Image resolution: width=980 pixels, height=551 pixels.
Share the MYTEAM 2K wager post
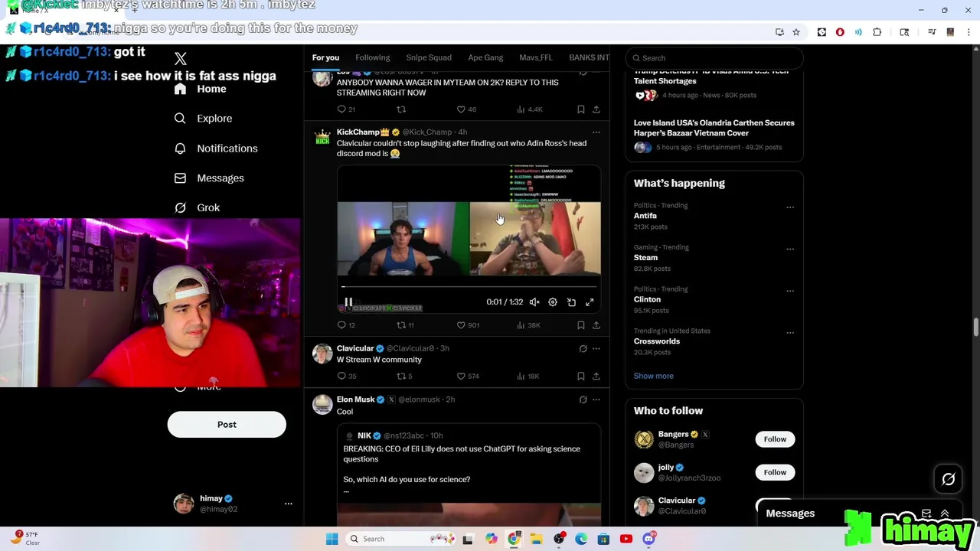pyautogui.click(x=596, y=109)
